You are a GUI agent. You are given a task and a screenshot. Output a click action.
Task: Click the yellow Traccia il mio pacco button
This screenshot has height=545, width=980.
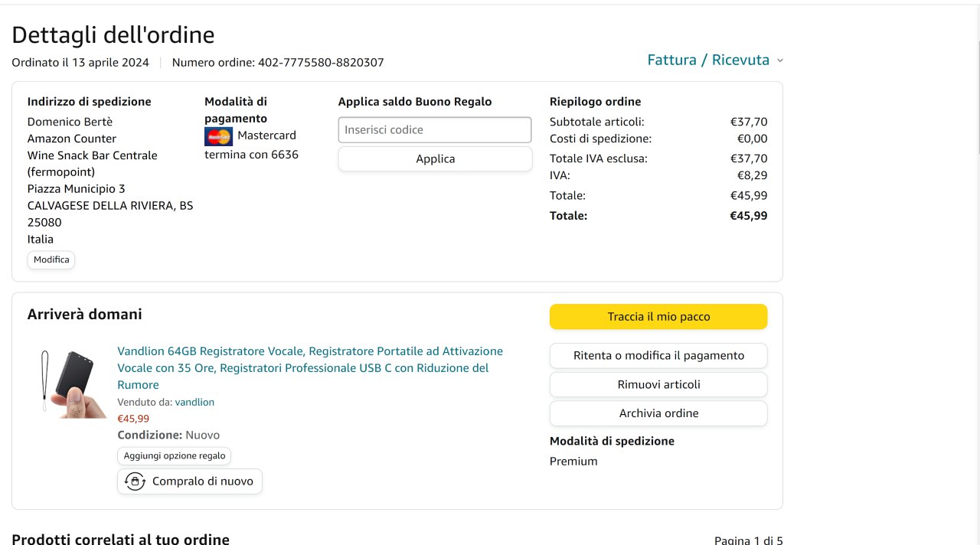[x=658, y=317]
